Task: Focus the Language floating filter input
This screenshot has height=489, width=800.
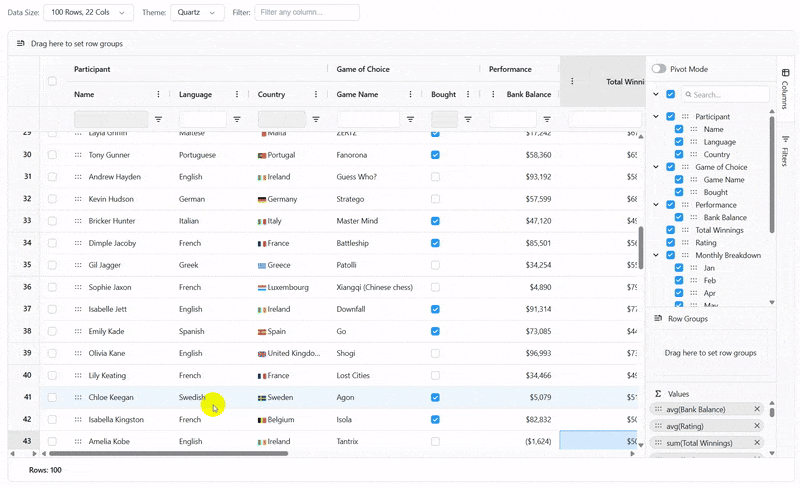Action: 203,119
